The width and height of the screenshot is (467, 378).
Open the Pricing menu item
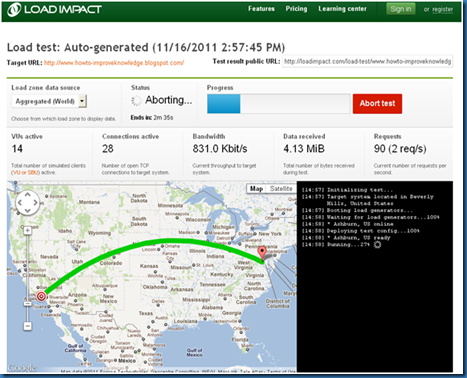(296, 9)
